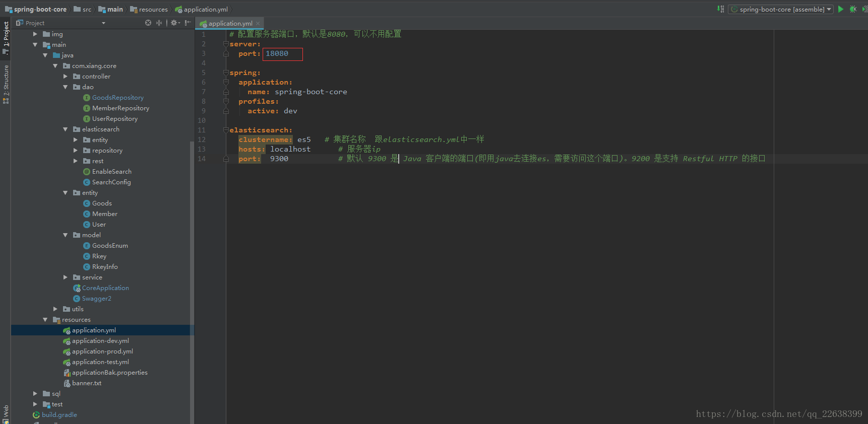Viewport: 868px width, 424px height.
Task: Start debugging with the bug icon
Action: 853,9
